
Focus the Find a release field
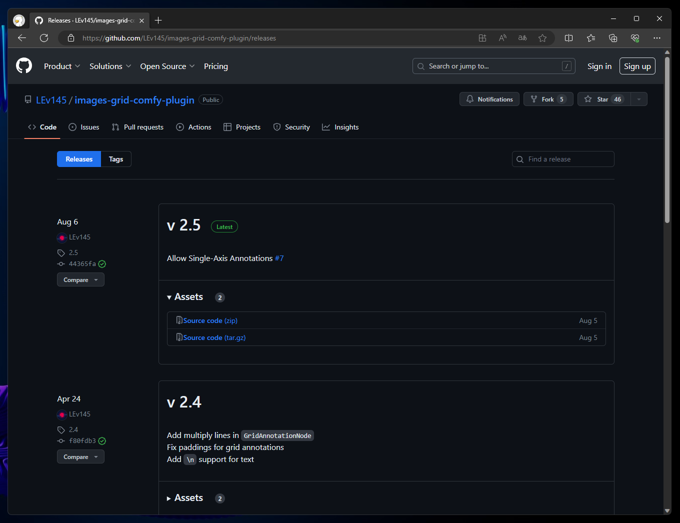click(x=563, y=159)
